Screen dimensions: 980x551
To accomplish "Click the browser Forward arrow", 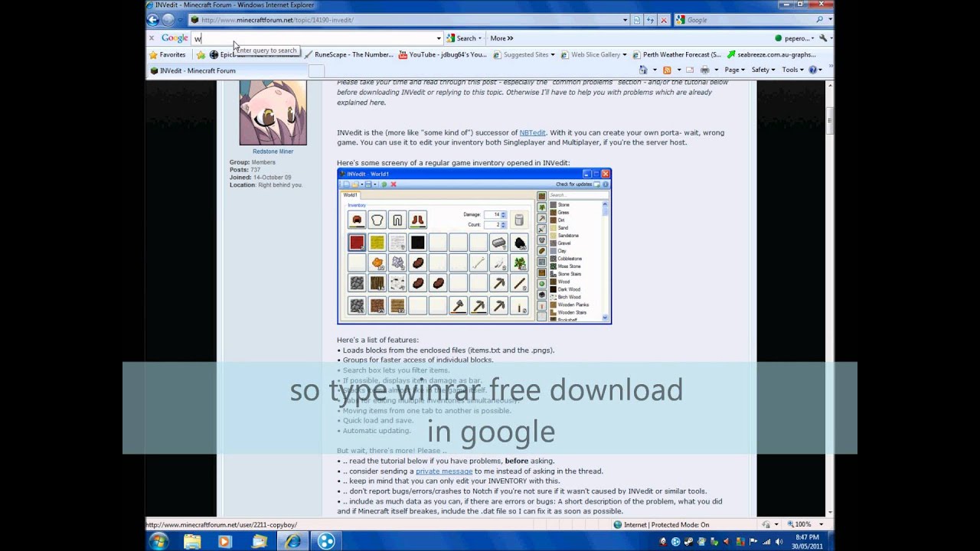I will [168, 20].
